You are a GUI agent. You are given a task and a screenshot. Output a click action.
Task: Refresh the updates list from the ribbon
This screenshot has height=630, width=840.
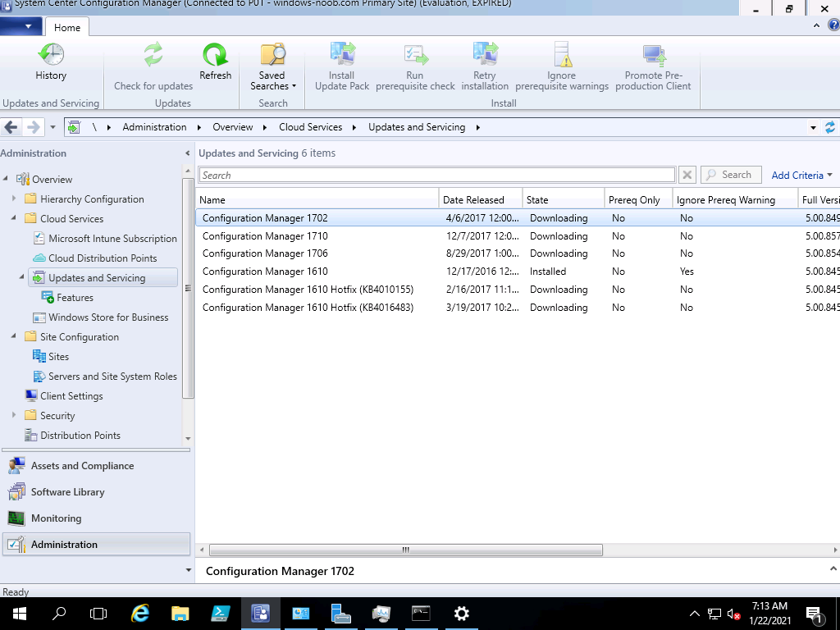click(x=216, y=62)
